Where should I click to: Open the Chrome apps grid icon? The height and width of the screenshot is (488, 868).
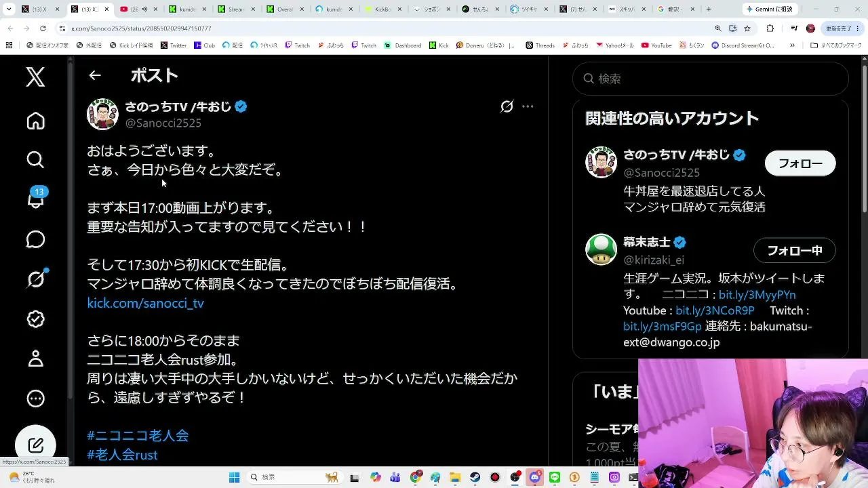click(x=9, y=45)
